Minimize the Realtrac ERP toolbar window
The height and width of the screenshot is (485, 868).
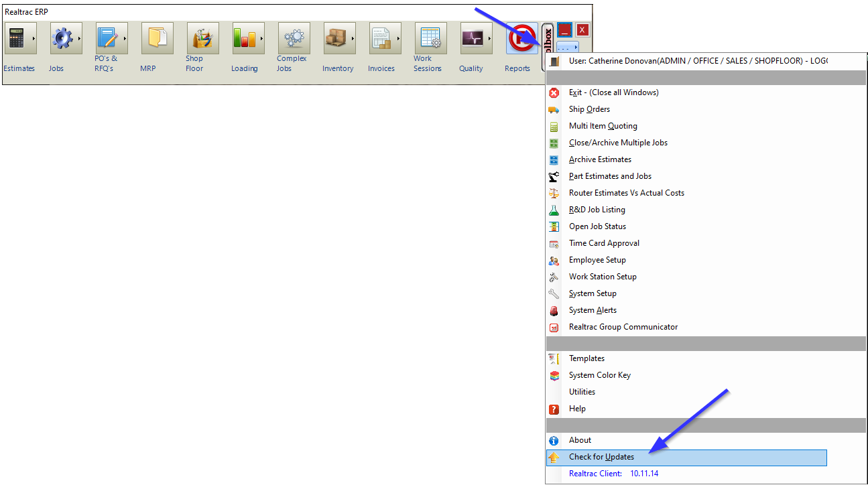coord(564,29)
